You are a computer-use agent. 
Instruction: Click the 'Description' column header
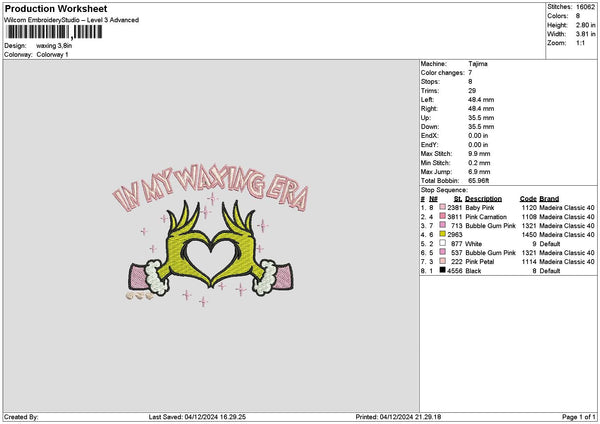point(483,199)
